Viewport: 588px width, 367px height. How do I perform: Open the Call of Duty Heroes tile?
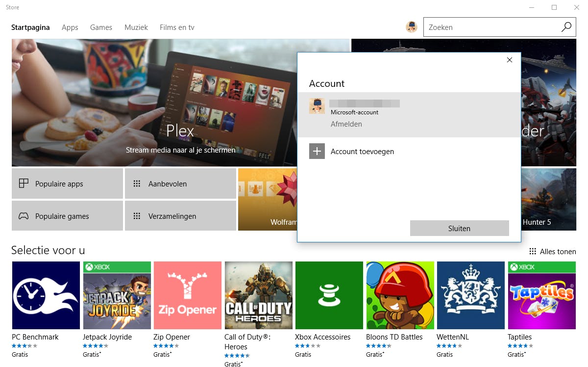(x=258, y=295)
